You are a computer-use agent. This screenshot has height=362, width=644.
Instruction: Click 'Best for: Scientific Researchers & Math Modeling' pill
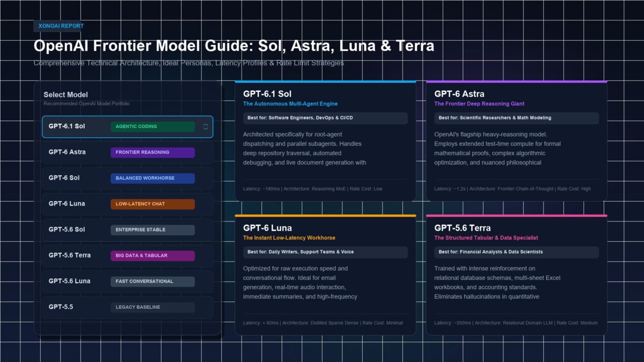click(x=516, y=118)
